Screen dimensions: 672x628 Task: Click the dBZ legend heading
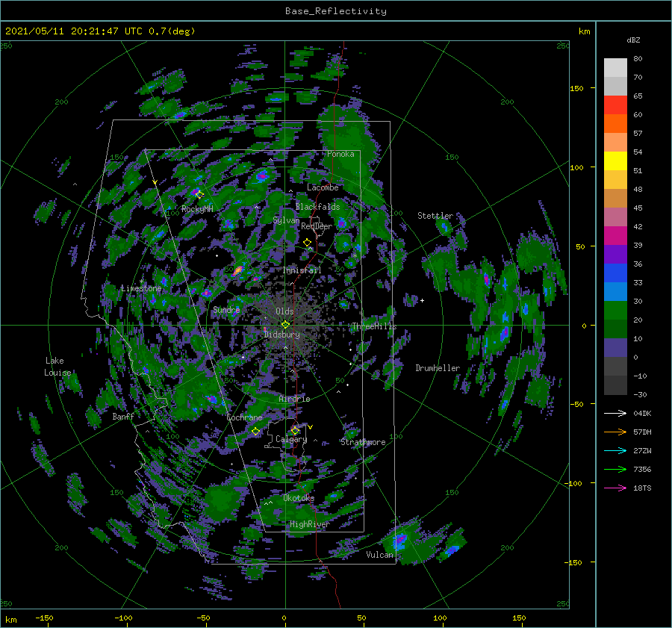click(633, 40)
